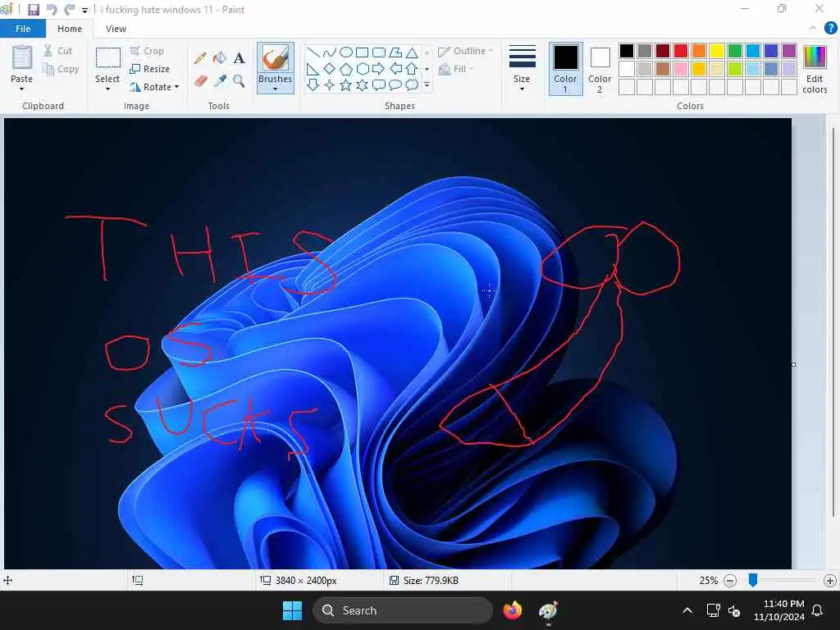This screenshot has width=840, height=630.
Task: Switch to the View tab
Action: pos(116,29)
